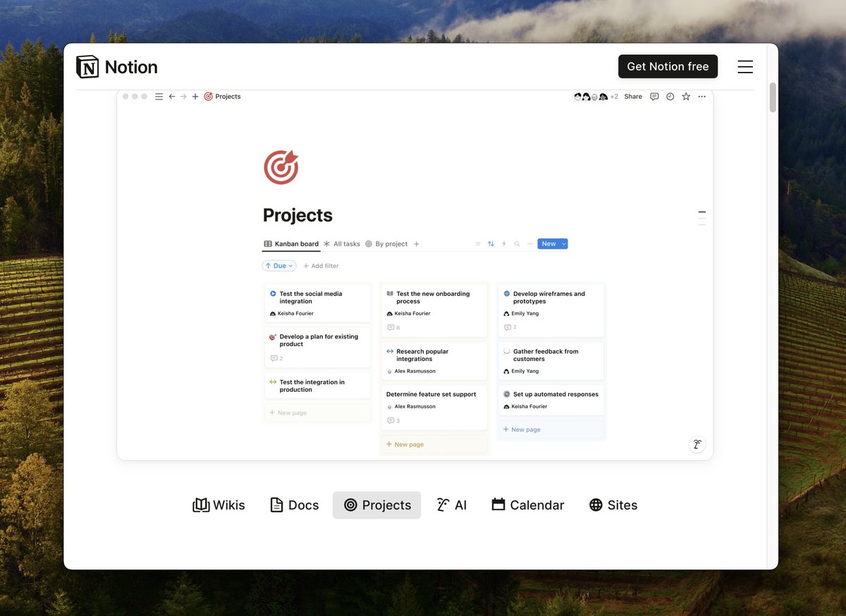Select the Calendar tab
Image resolution: width=846 pixels, height=616 pixels.
tap(528, 505)
